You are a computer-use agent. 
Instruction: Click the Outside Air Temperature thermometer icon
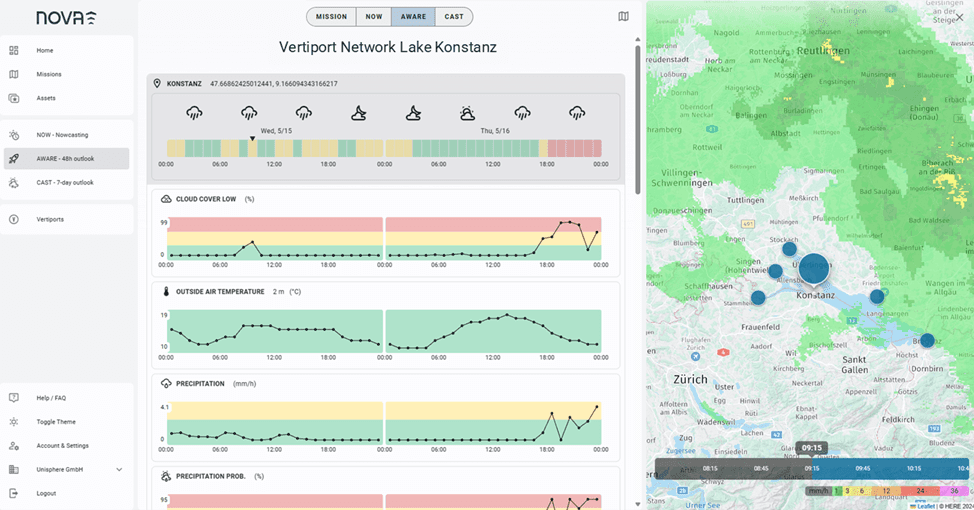[166, 291]
